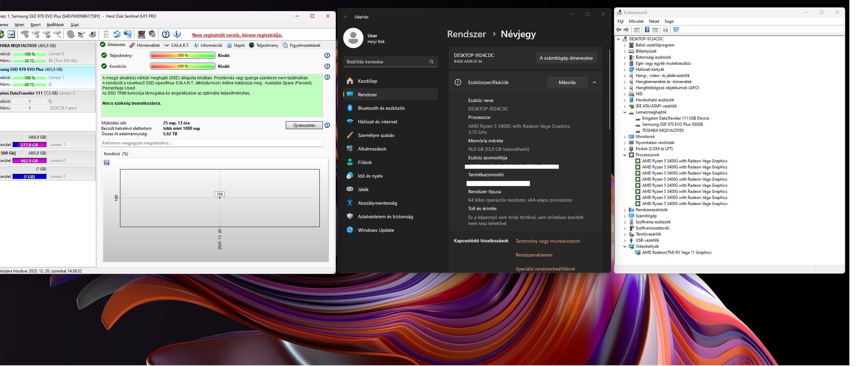Expand Hálózati kártyák node
This screenshot has width=868, height=366.
pos(625,69)
